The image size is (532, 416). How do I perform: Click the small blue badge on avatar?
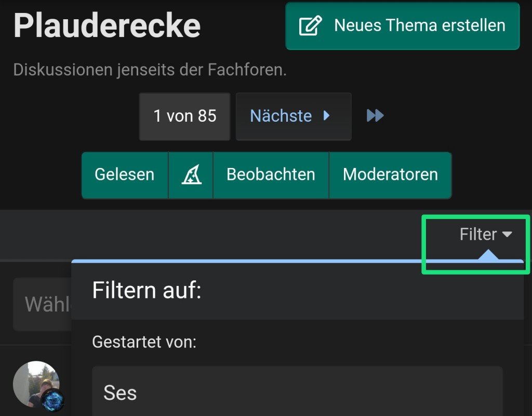(52, 400)
